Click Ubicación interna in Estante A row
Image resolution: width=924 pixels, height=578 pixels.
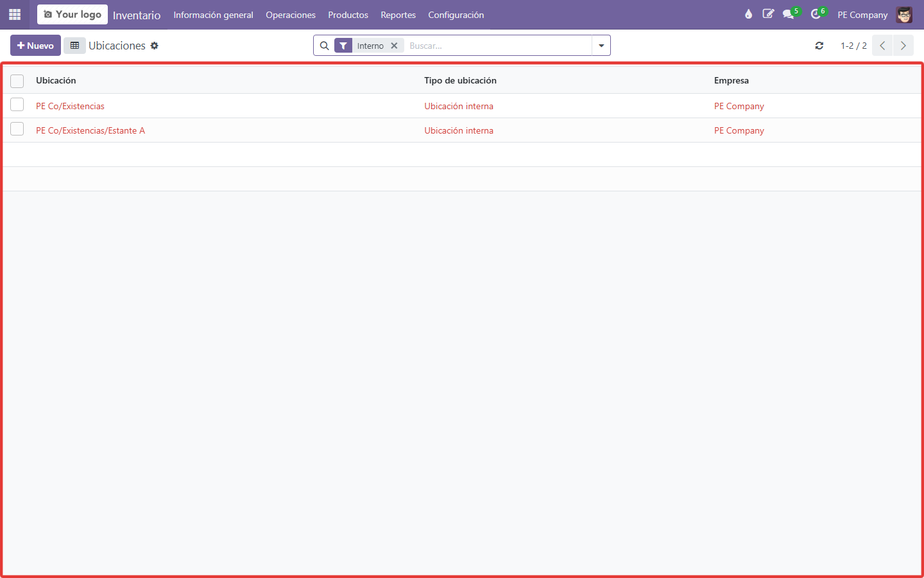pyautogui.click(x=459, y=130)
